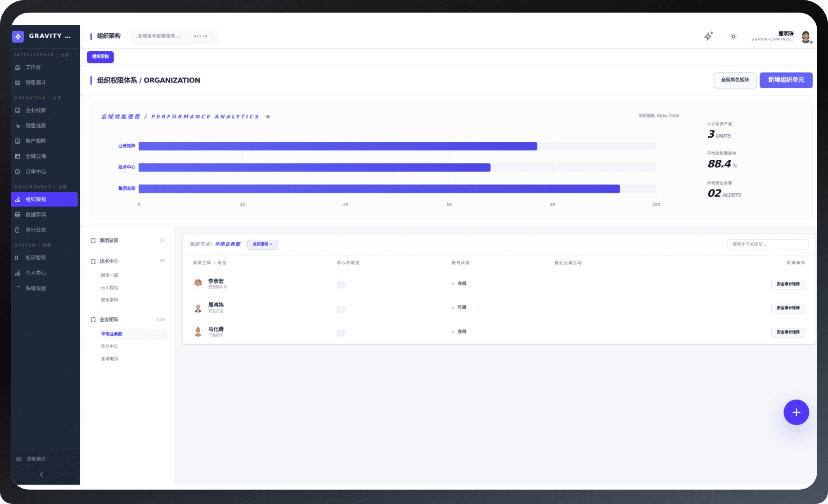Open 系统设置 in sidebar
Image resolution: width=828 pixels, height=504 pixels.
44,288
